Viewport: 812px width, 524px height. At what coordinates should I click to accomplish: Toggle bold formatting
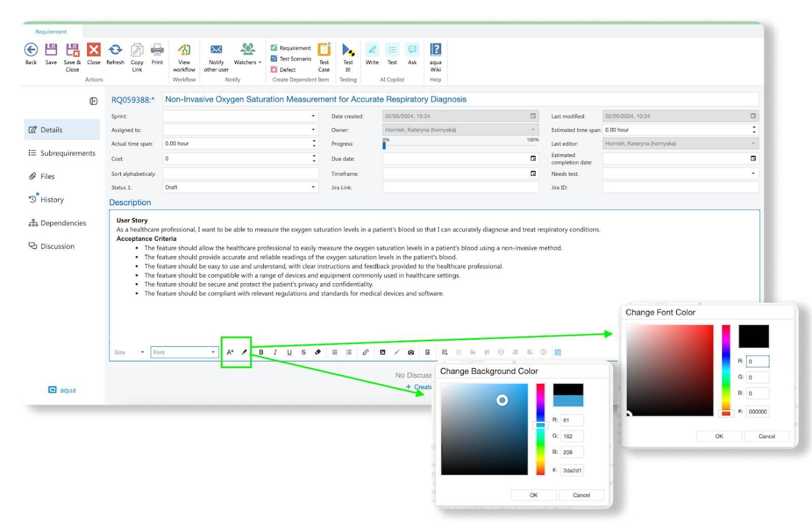[x=261, y=352]
